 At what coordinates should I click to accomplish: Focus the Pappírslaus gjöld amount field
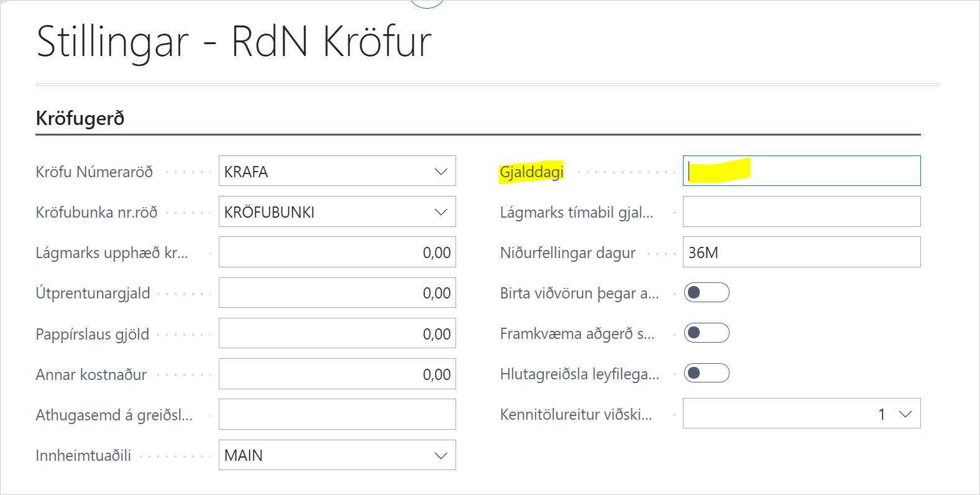[337, 333]
